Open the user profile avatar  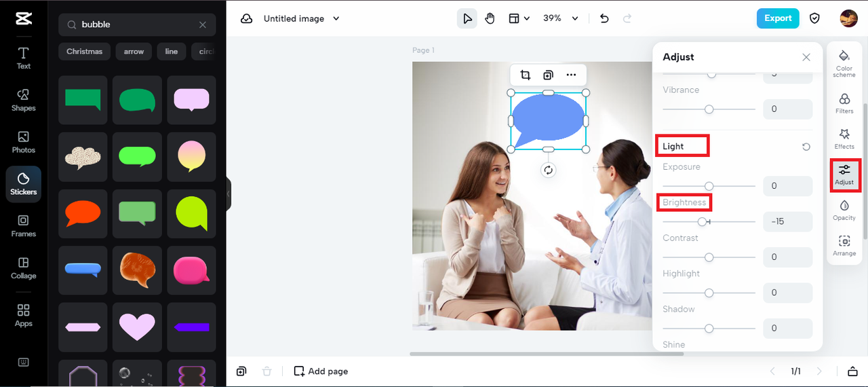pos(849,18)
